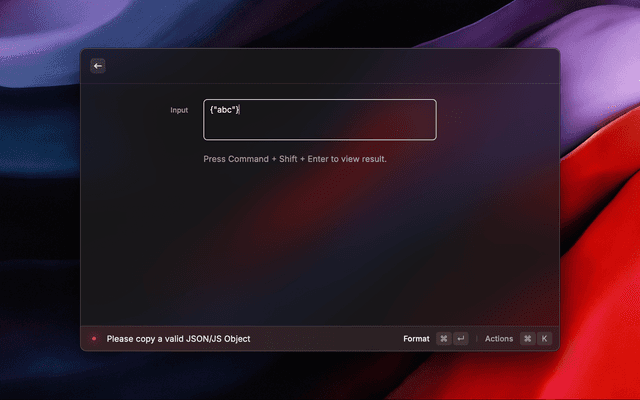
Task: Click the back arrow button
Action: [x=97, y=66]
